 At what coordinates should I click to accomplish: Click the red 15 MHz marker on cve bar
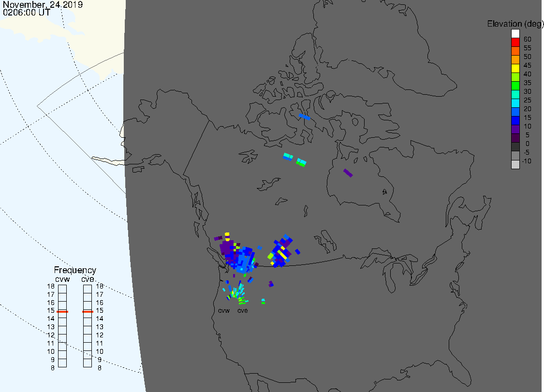88,311
